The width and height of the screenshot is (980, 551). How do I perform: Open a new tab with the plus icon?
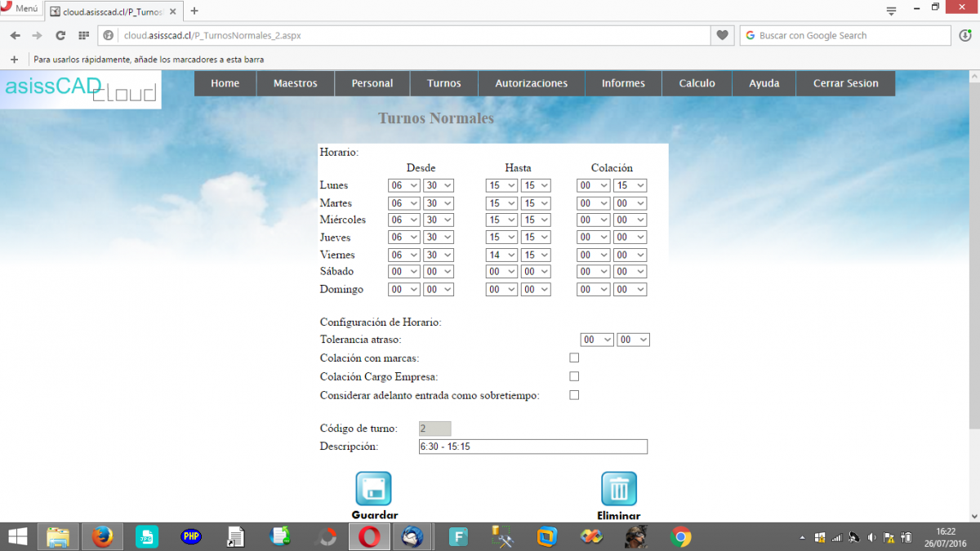point(194,11)
